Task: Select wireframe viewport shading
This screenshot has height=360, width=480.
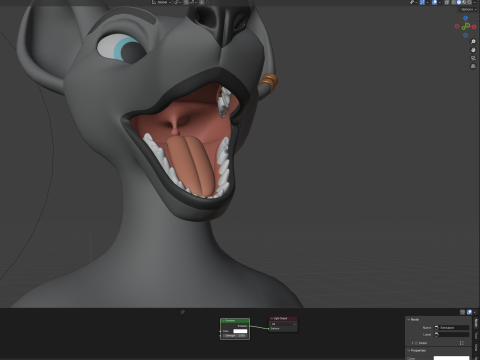Action: coord(454,2)
